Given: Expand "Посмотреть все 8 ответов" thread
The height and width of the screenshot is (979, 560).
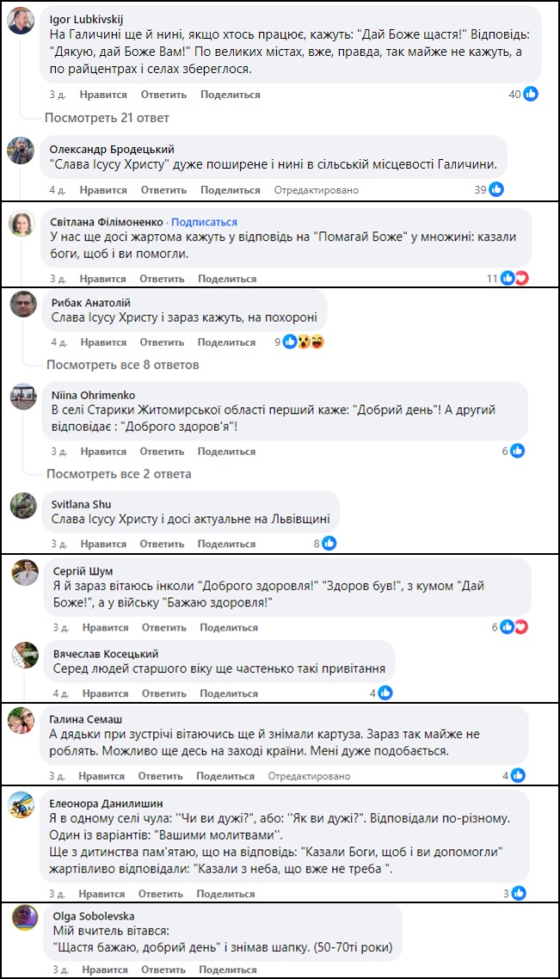Looking at the screenshot, I should click(x=122, y=365).
